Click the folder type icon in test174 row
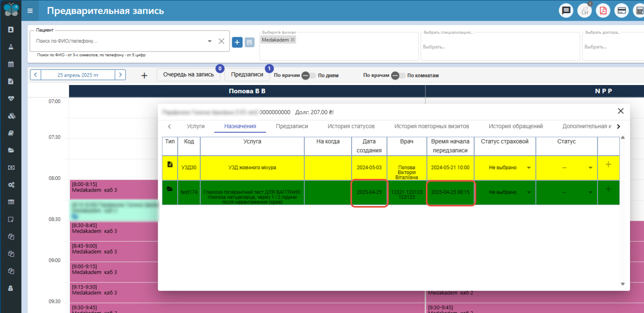 coord(170,189)
